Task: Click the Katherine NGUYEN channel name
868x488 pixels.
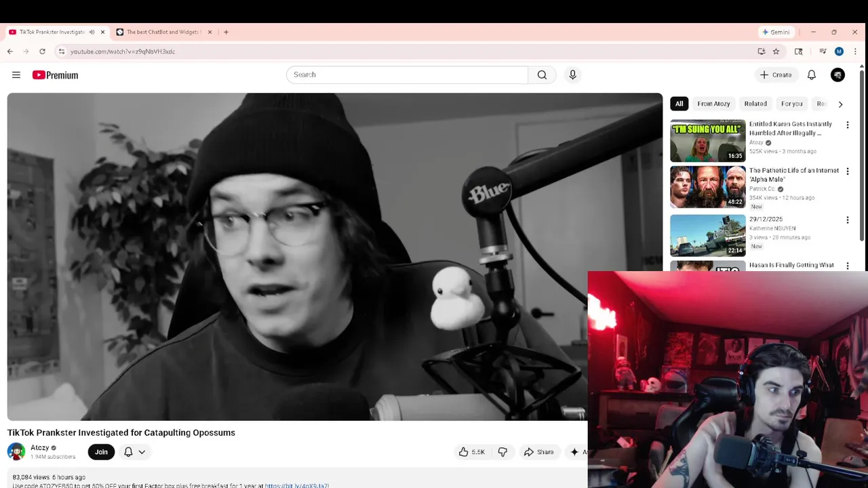Action: [x=772, y=228]
